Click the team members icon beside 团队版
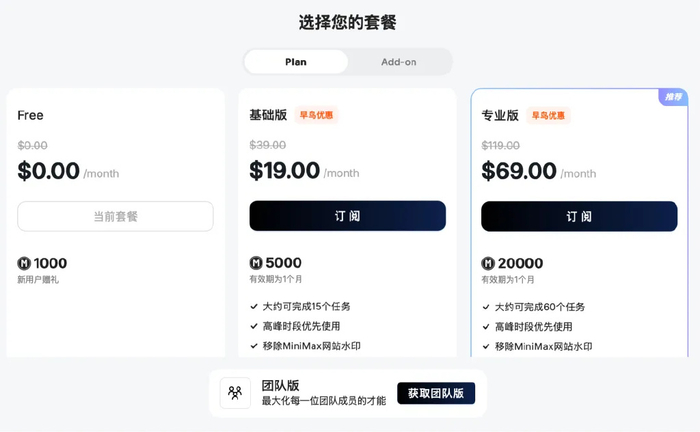The image size is (700, 432). pos(235,393)
